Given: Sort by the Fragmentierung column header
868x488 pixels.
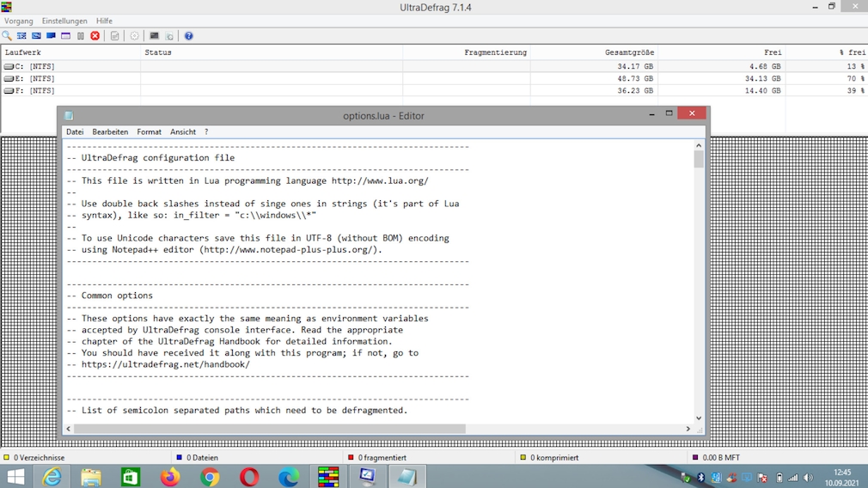Looking at the screenshot, I should tap(495, 52).
